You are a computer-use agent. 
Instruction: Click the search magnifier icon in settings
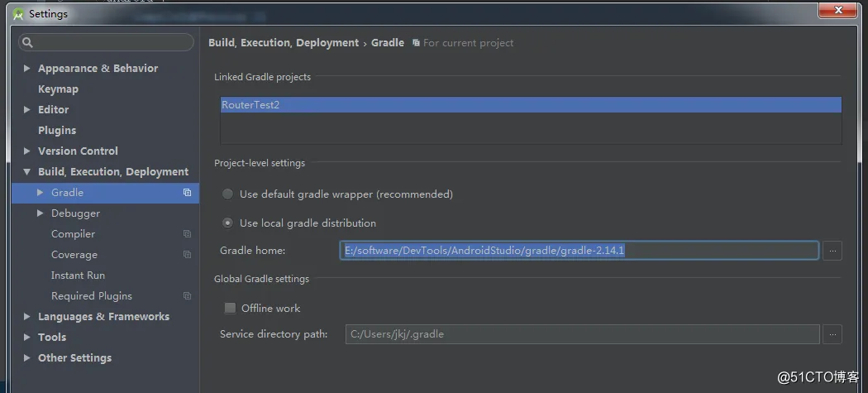tap(27, 42)
